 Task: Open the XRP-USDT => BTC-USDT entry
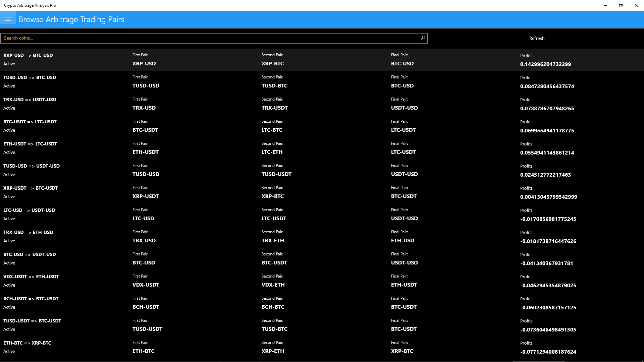[x=31, y=188]
